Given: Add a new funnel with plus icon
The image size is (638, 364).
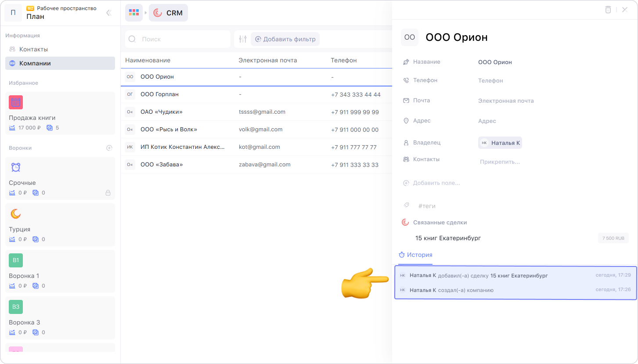Looking at the screenshot, I should pos(109,148).
